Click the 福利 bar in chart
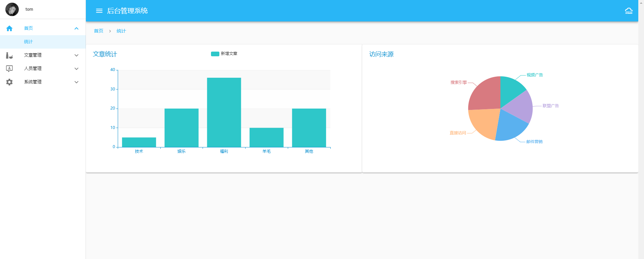644x259 pixels. (x=224, y=112)
